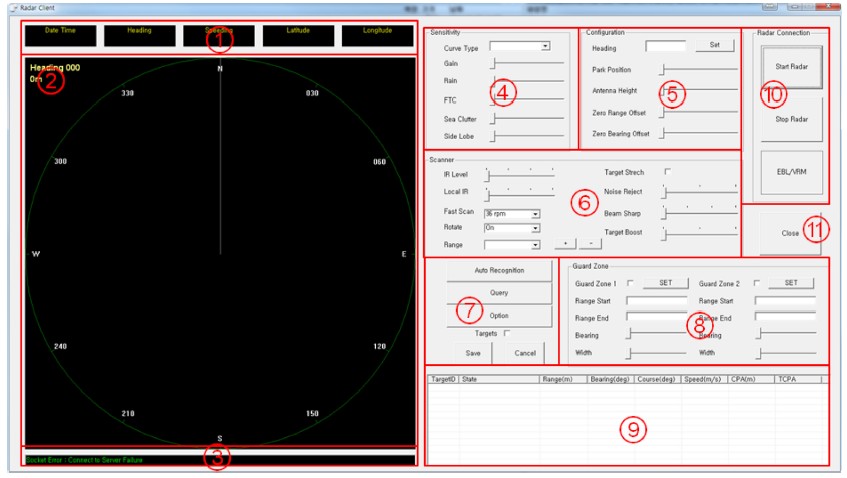Click the Date Time display box

coord(60,36)
